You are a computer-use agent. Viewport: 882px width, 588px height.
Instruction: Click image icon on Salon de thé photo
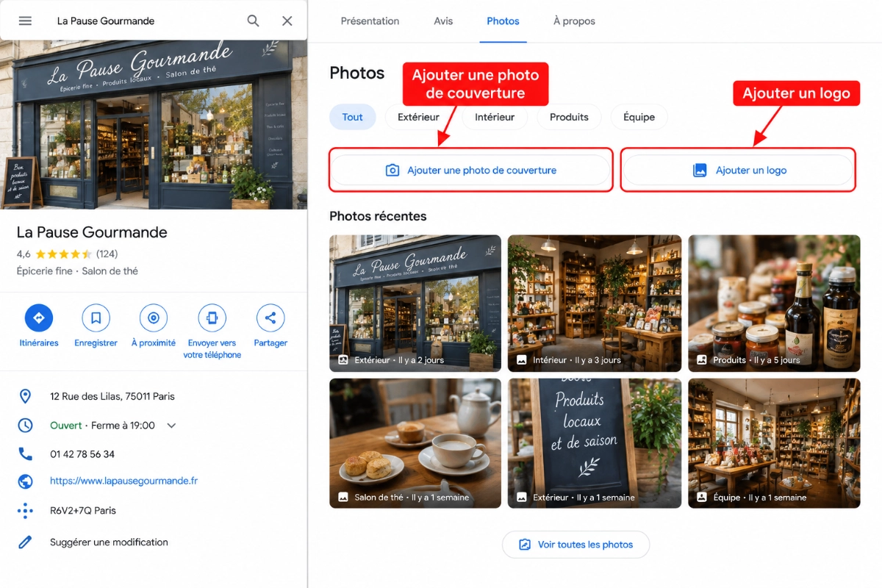tap(343, 498)
